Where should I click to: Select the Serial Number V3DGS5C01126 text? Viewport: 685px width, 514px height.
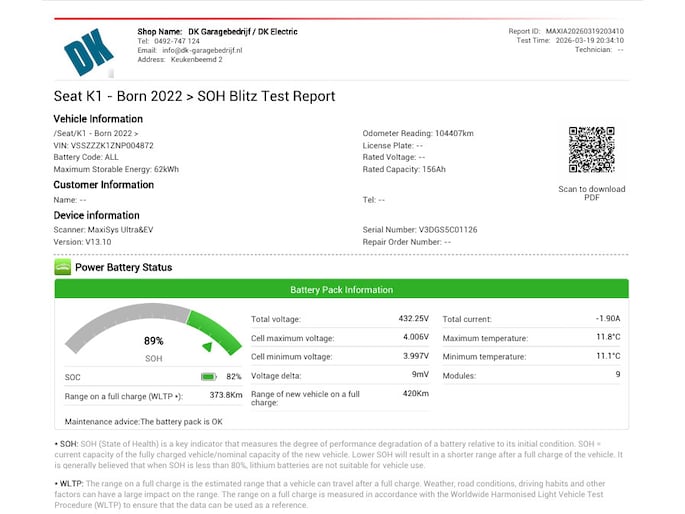pyautogui.click(x=419, y=229)
